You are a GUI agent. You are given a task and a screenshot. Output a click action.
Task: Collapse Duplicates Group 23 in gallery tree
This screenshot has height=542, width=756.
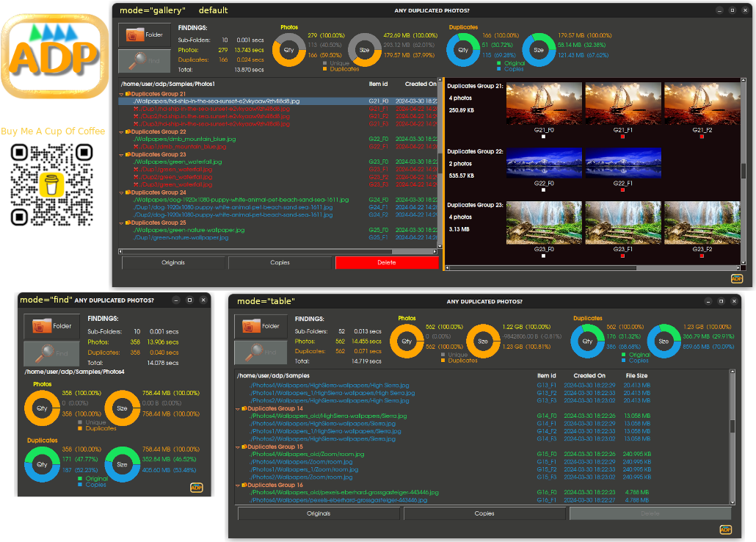pos(122,155)
